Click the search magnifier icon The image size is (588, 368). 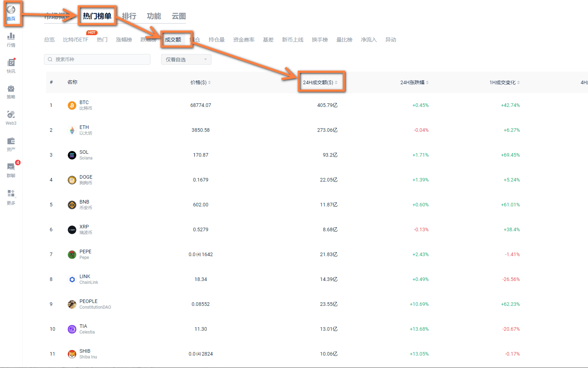tap(50, 59)
